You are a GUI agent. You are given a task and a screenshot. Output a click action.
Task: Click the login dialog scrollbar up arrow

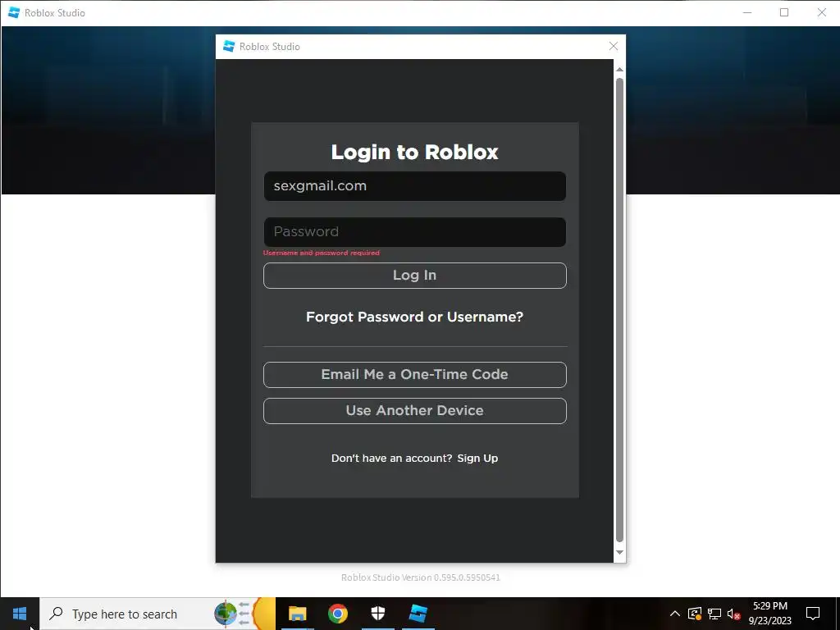[619, 70]
